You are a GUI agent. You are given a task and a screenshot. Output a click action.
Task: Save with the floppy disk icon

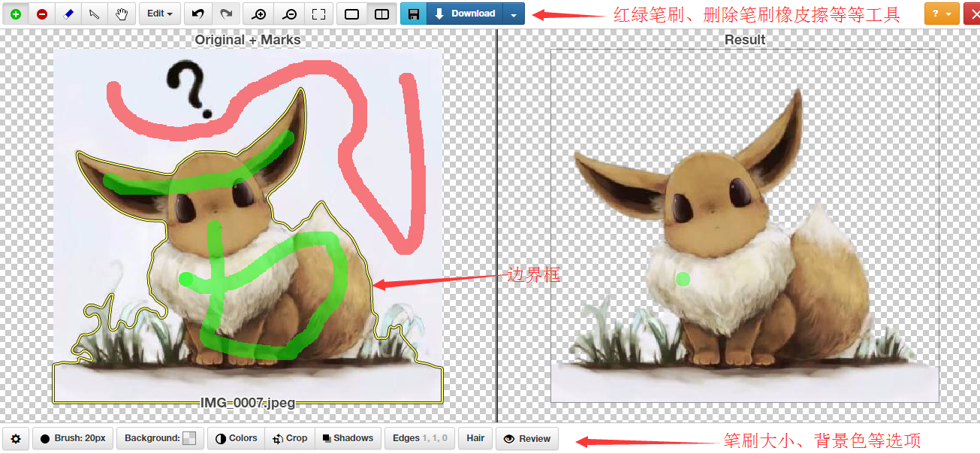414,14
